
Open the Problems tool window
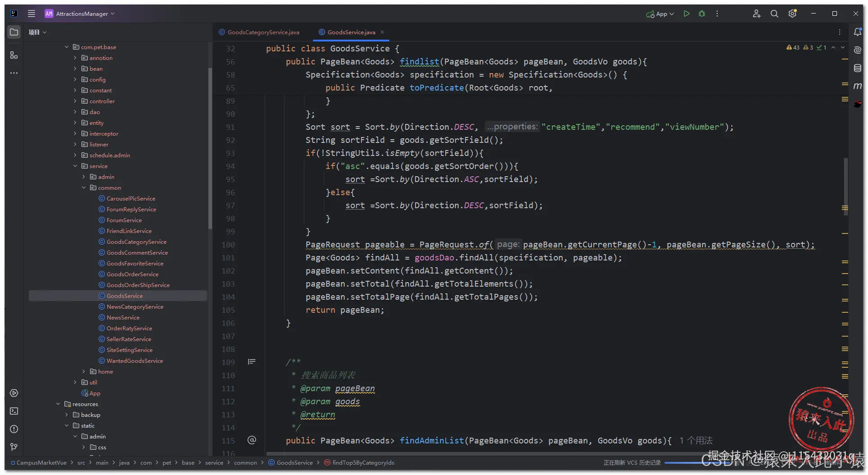click(x=14, y=429)
